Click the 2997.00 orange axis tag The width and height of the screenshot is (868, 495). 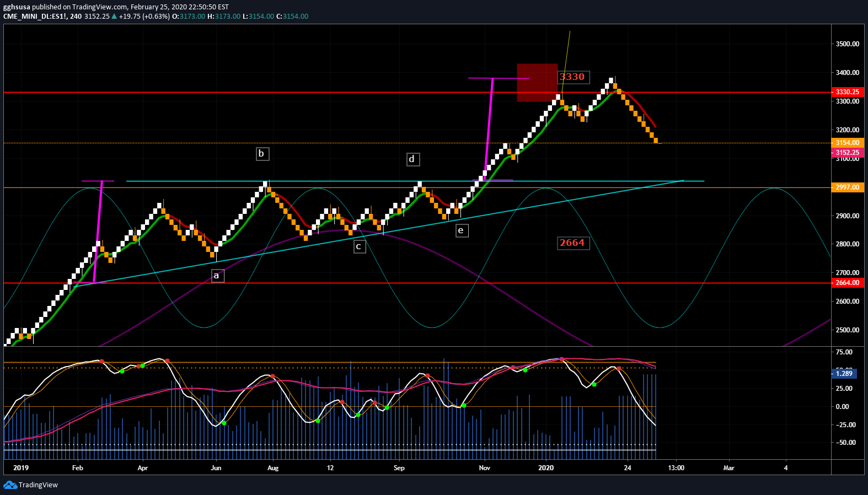[x=848, y=187]
